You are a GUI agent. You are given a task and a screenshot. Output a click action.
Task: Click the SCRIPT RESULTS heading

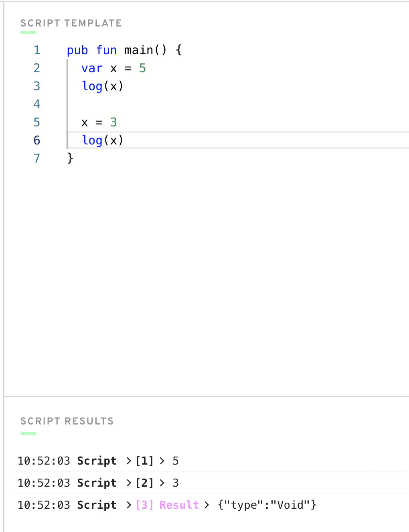point(67,421)
